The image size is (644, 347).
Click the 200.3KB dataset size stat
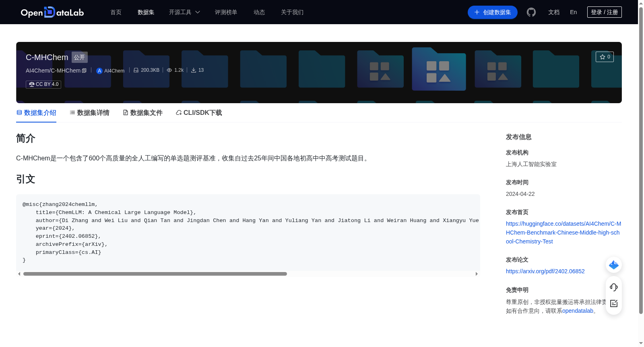147,70
